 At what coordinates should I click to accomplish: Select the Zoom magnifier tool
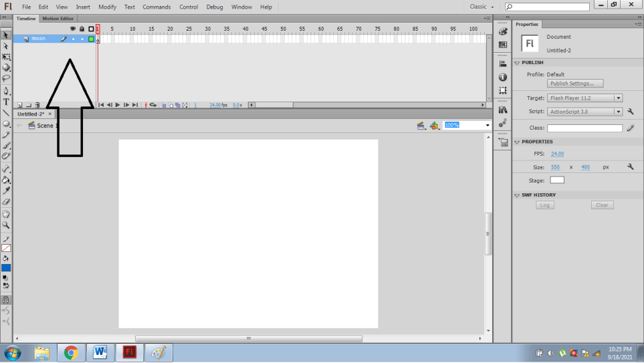(6, 225)
